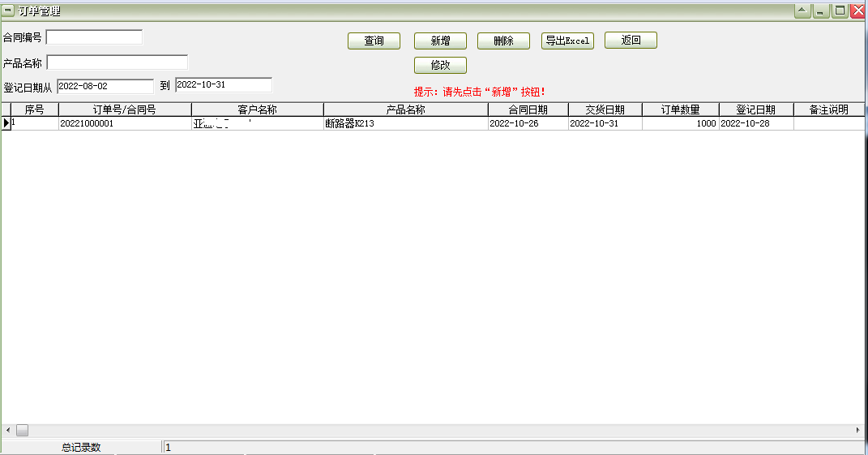
Task: Click the 删除 button
Action: [x=503, y=41]
